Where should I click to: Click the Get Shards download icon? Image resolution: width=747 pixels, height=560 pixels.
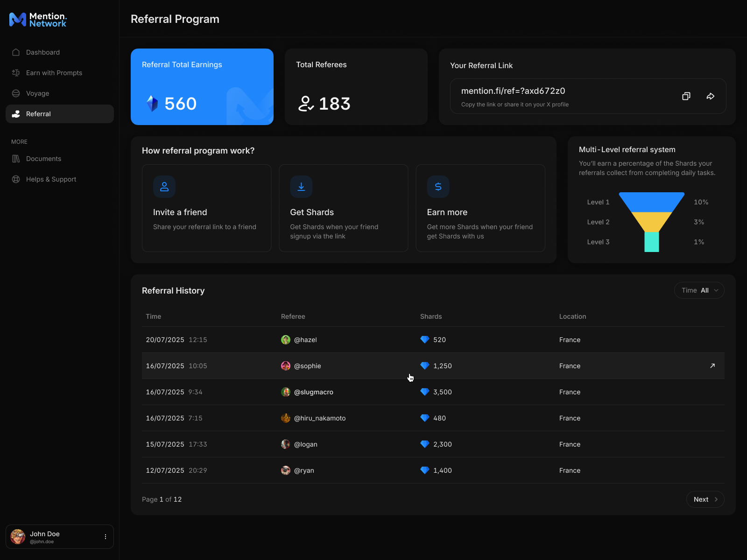tap(301, 187)
